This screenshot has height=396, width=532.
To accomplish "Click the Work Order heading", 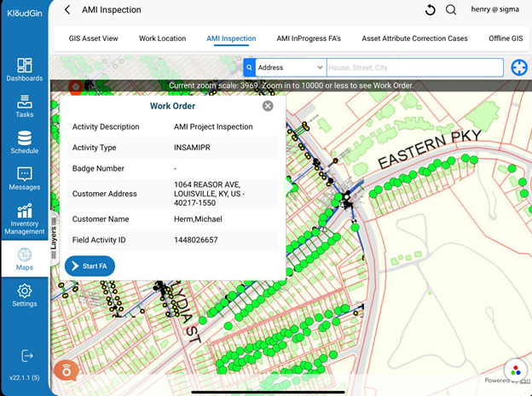I will [172, 106].
